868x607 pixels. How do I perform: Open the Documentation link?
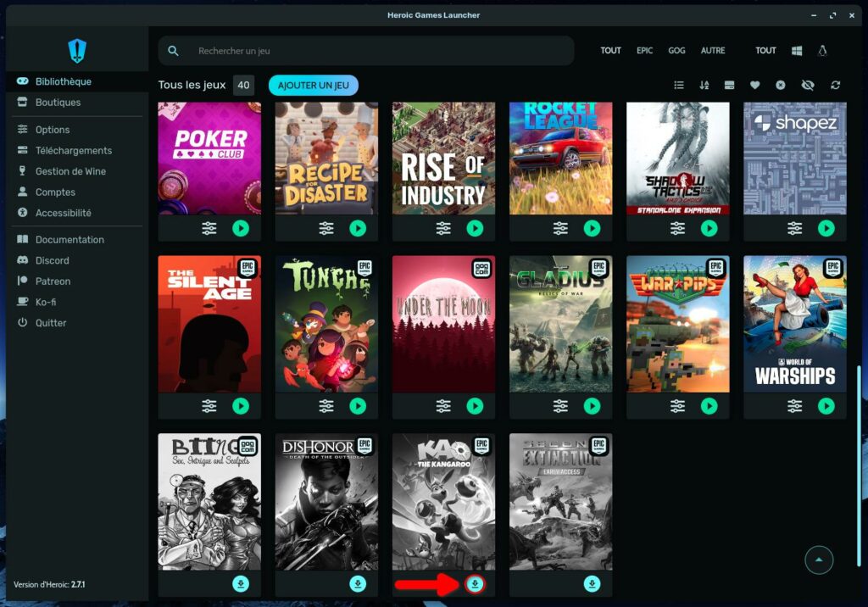pyautogui.click(x=70, y=240)
